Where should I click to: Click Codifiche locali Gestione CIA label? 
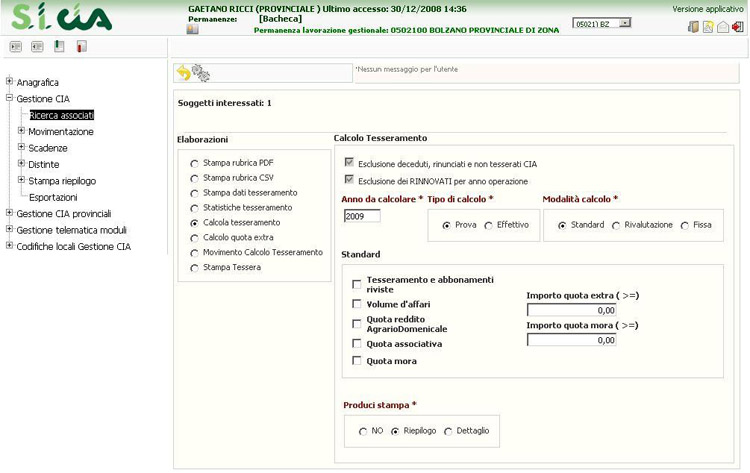pyautogui.click(x=74, y=247)
